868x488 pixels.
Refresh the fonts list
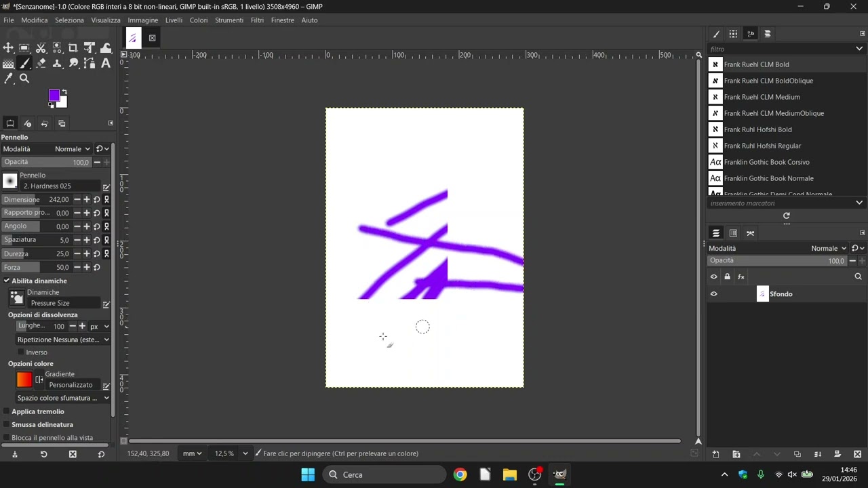[787, 216]
